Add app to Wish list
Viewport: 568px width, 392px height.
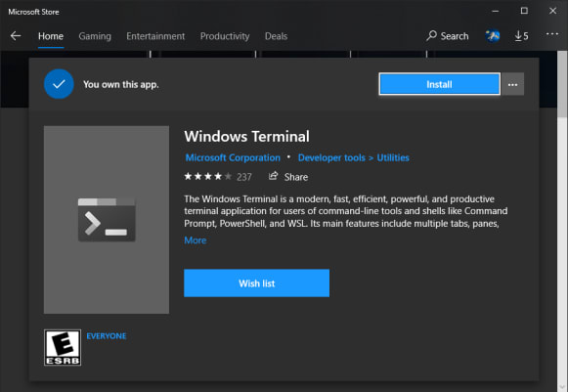tap(256, 283)
